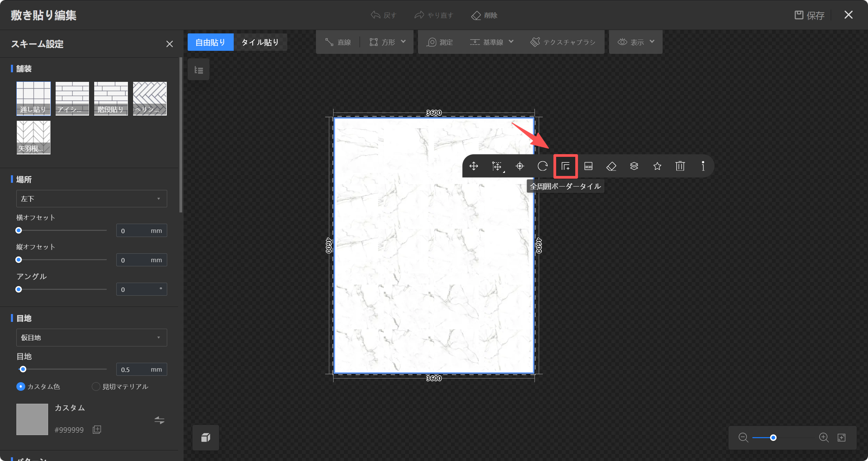Choose the 通し貼り paving pattern
The height and width of the screenshot is (461, 868).
point(33,99)
